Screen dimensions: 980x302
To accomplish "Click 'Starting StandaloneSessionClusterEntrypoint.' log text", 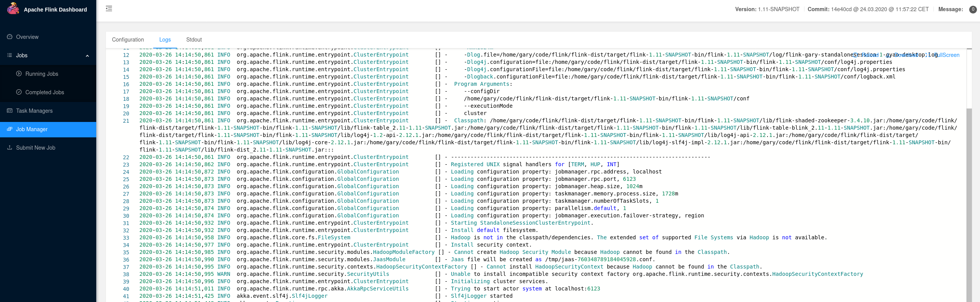I will (x=522, y=223).
